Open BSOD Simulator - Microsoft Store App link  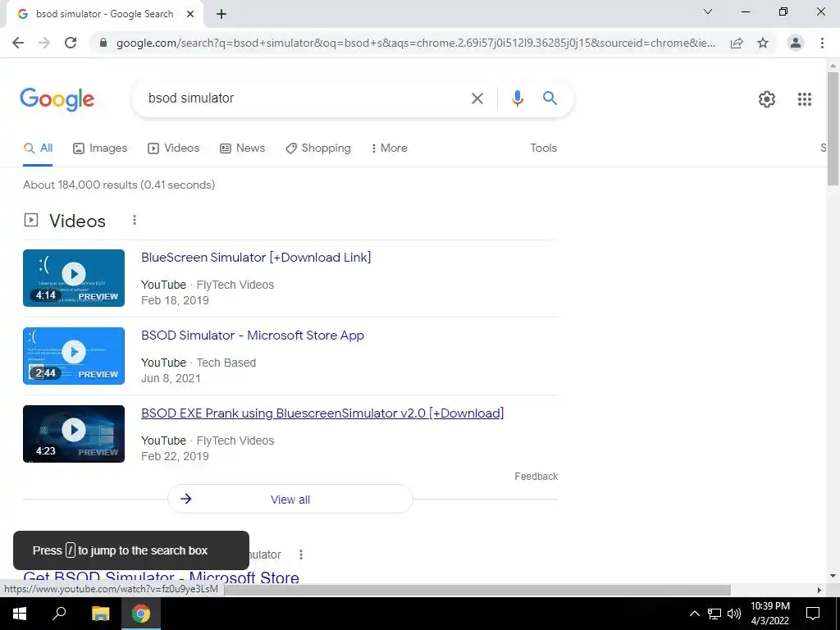pos(253,336)
